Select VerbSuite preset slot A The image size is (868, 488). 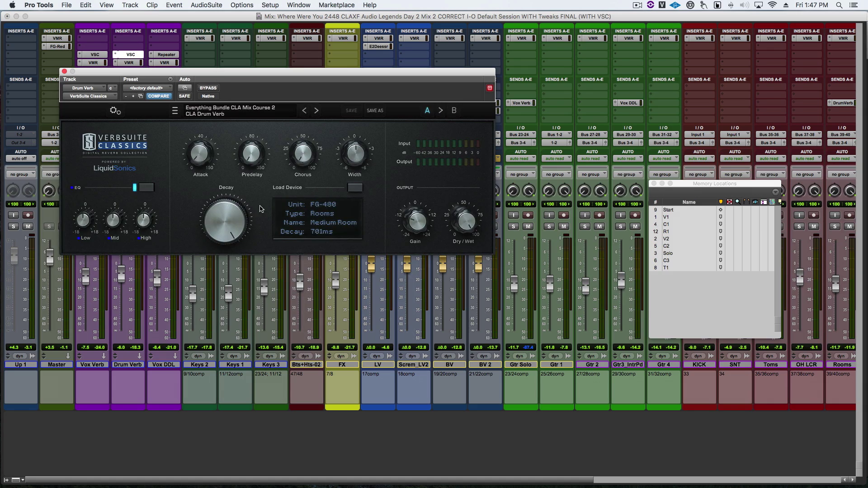pyautogui.click(x=427, y=111)
